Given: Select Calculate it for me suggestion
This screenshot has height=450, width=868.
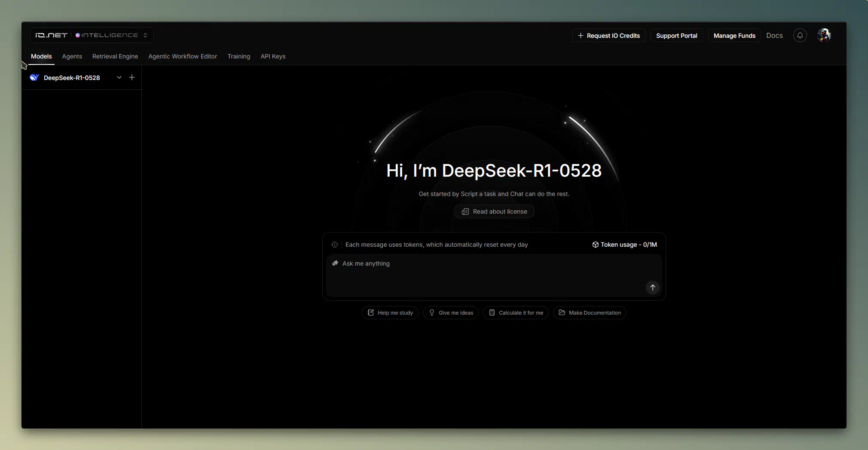Looking at the screenshot, I should pos(516,312).
